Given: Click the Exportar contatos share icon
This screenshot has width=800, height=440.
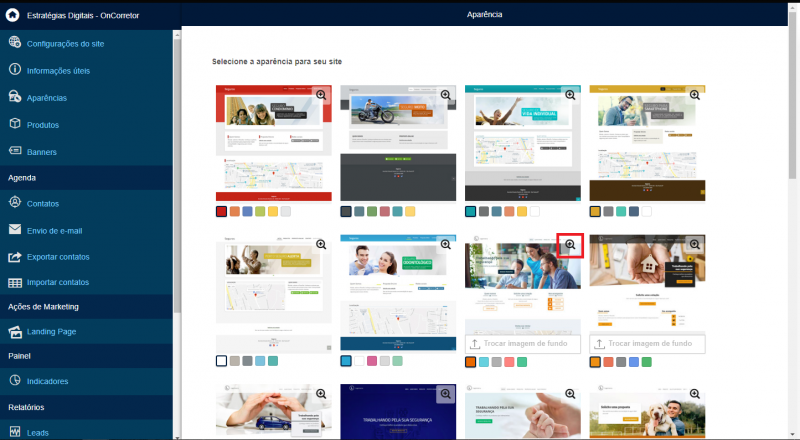Looking at the screenshot, I should (x=15, y=256).
